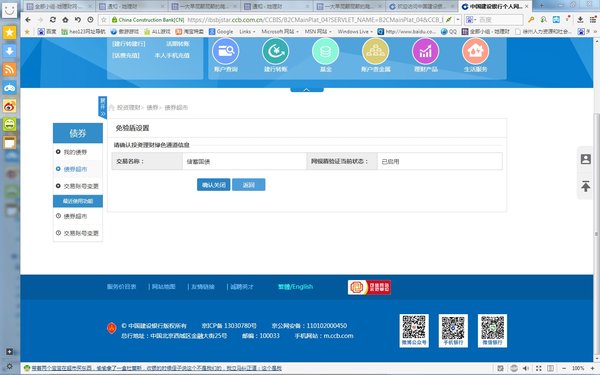Image resolution: width=600 pixels, height=375 pixels.
Task: Open the RSS feed icon in the sidebar
Action: (x=10, y=69)
